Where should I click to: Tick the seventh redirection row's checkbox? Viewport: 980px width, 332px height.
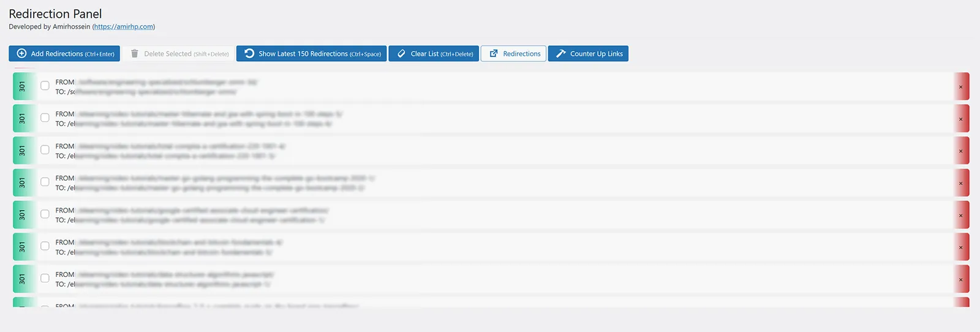coord(45,279)
